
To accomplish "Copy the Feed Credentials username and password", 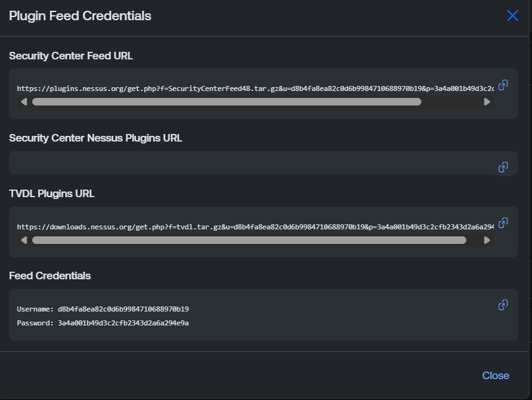I will pos(503,305).
